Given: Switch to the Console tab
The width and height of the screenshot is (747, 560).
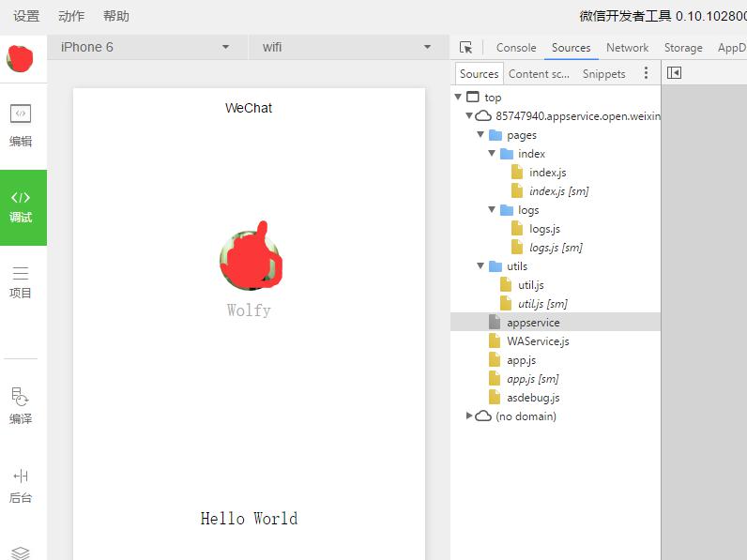Looking at the screenshot, I should [x=516, y=48].
